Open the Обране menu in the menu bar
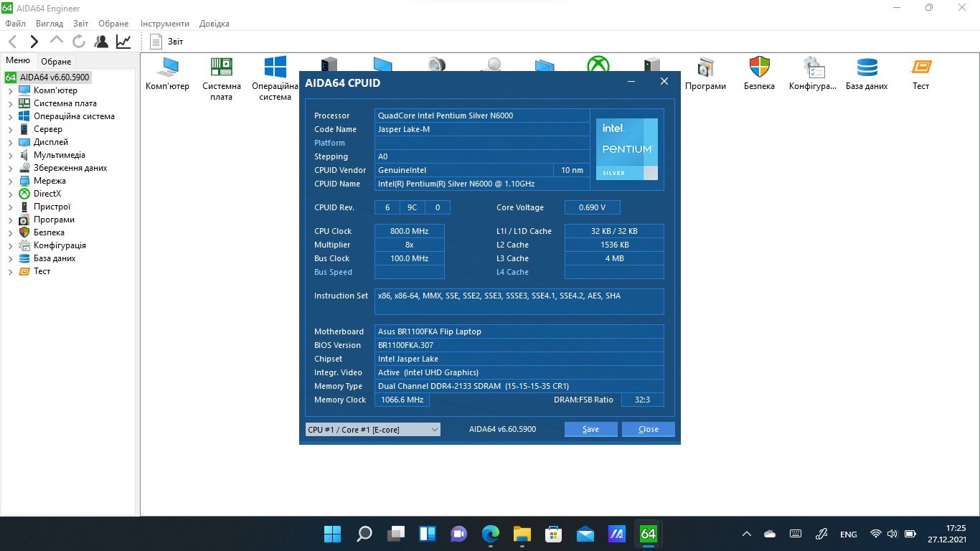 (113, 24)
